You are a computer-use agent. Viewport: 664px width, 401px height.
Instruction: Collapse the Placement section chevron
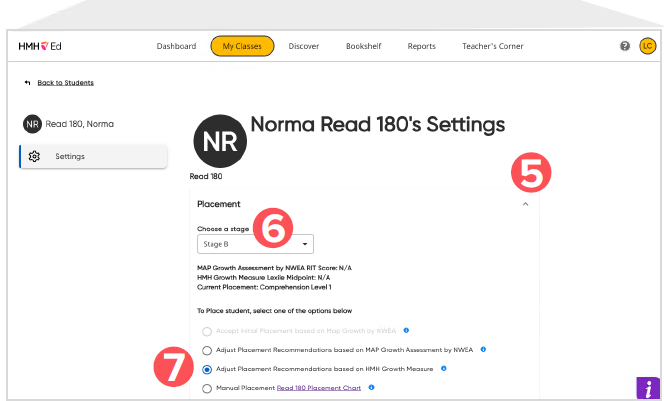click(x=526, y=204)
